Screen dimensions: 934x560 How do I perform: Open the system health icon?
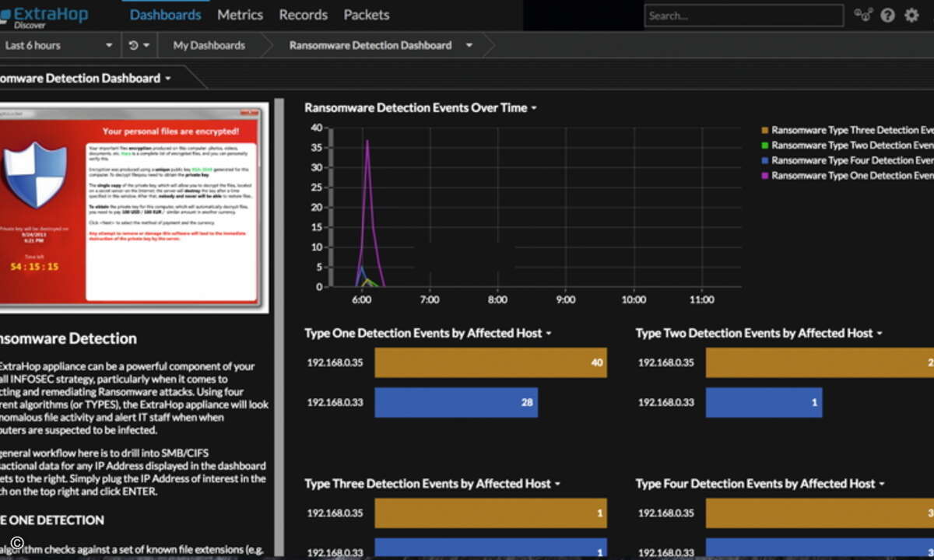pyautogui.click(x=862, y=15)
